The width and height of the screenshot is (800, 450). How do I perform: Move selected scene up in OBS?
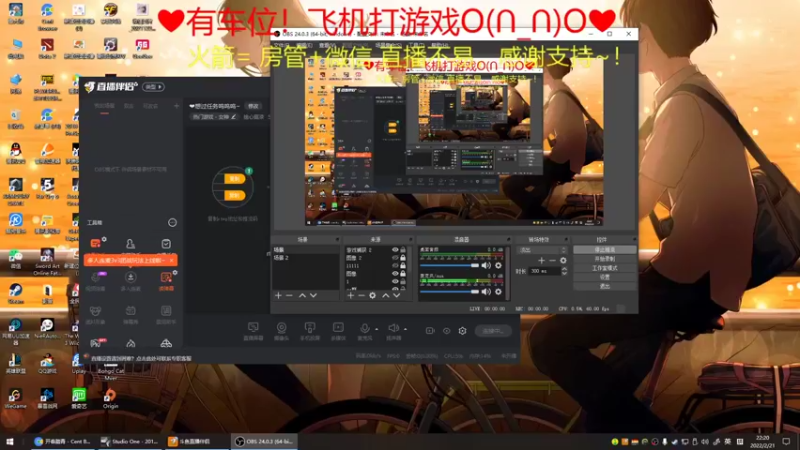302,295
